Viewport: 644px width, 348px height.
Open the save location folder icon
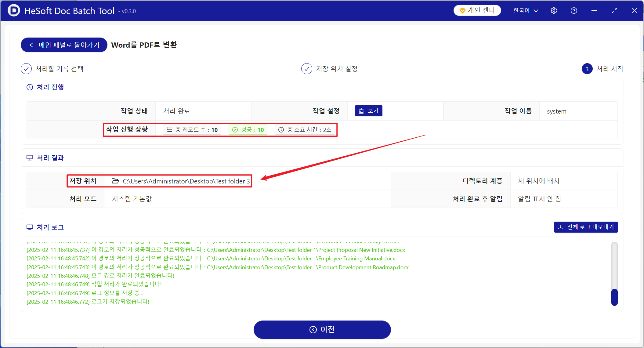[x=115, y=181]
